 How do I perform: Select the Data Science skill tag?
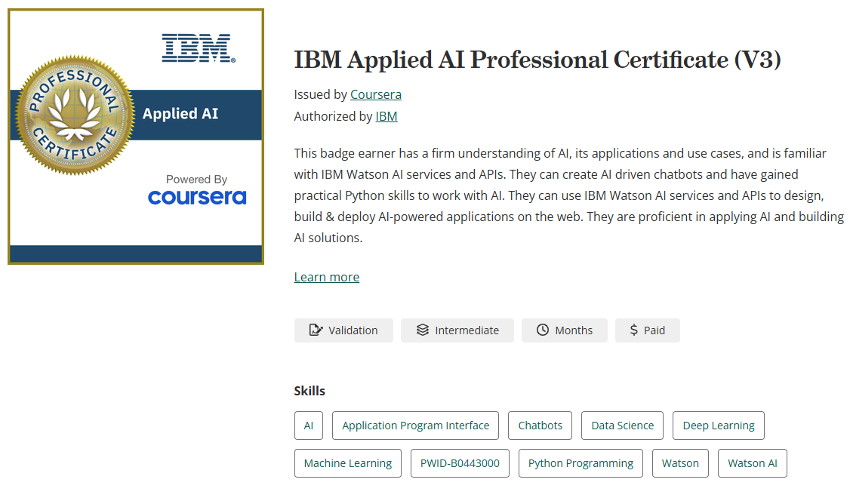click(622, 426)
